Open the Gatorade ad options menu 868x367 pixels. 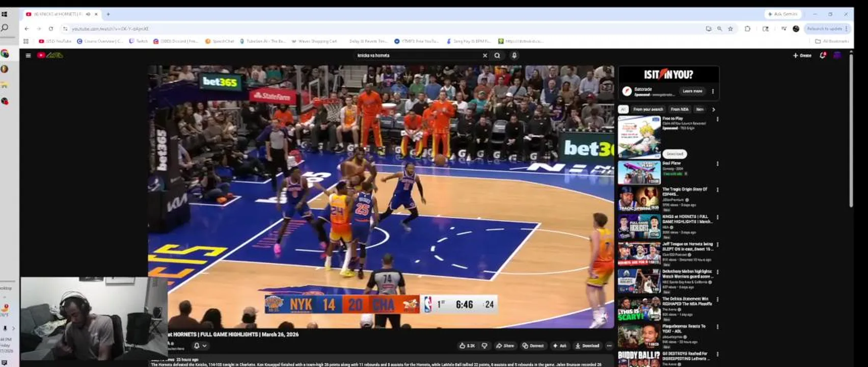click(x=713, y=92)
